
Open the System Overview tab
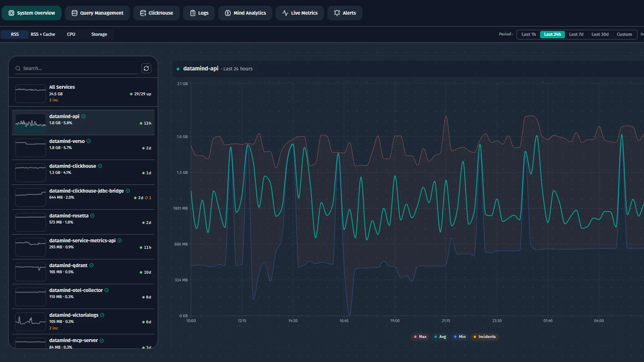coord(32,13)
